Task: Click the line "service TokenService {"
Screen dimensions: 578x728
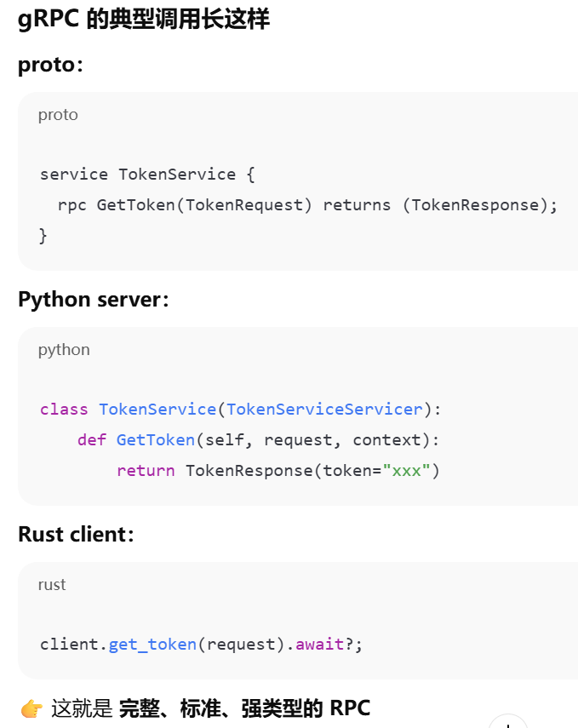Action: [x=147, y=174]
